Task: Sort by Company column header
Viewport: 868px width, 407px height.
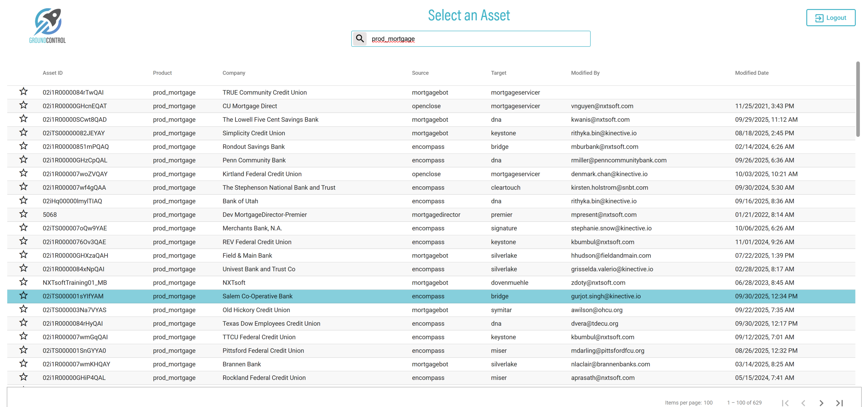Action: pos(233,73)
